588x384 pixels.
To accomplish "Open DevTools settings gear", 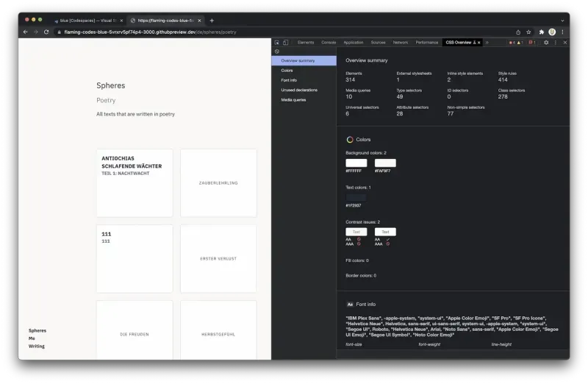I will (546, 43).
